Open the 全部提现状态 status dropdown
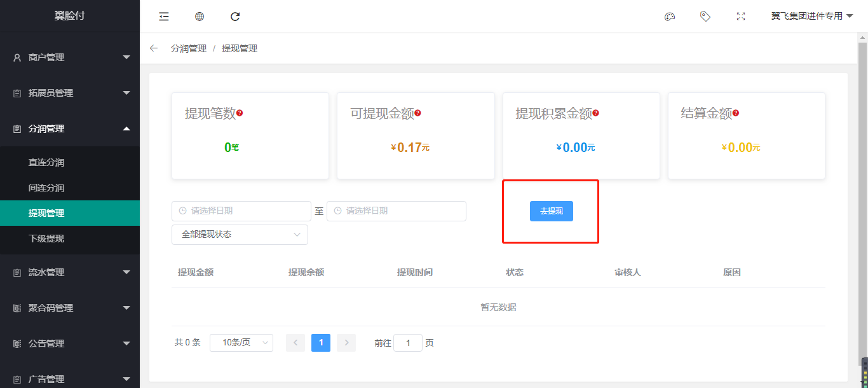 pos(240,235)
